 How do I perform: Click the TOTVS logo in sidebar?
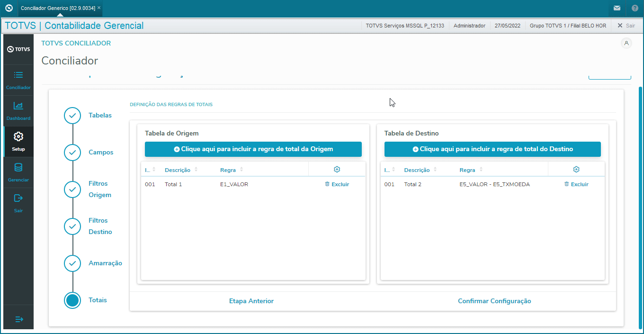tap(18, 49)
